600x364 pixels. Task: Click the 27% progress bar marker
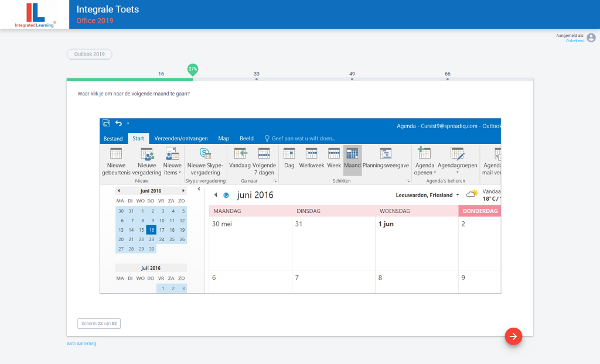click(193, 69)
